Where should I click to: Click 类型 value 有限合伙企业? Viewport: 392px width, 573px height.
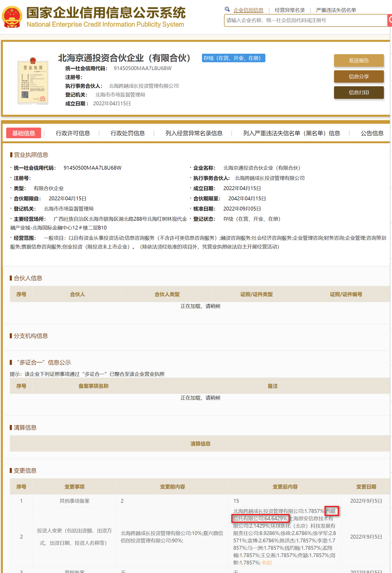[48, 188]
